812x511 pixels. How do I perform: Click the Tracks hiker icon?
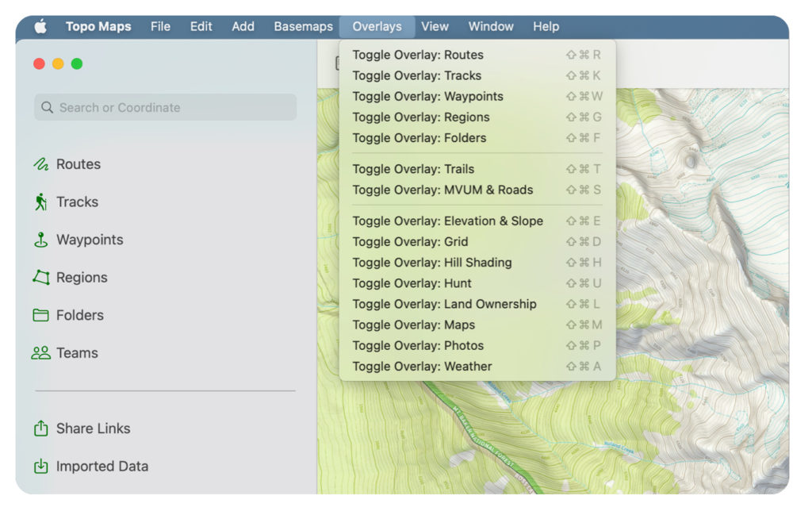(x=41, y=202)
